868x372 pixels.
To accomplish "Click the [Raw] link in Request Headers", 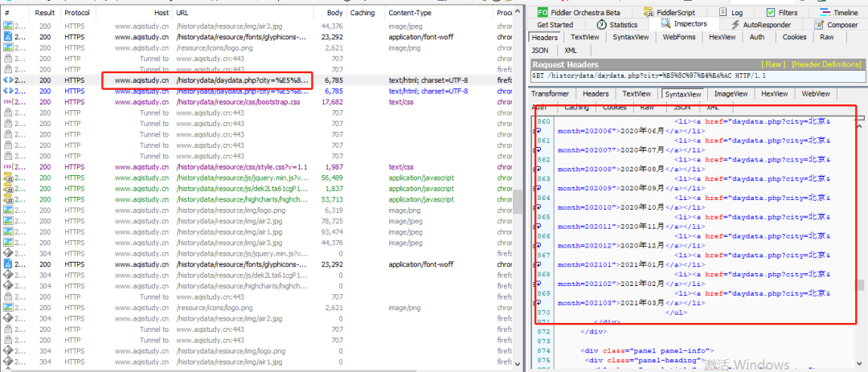I will [773, 65].
